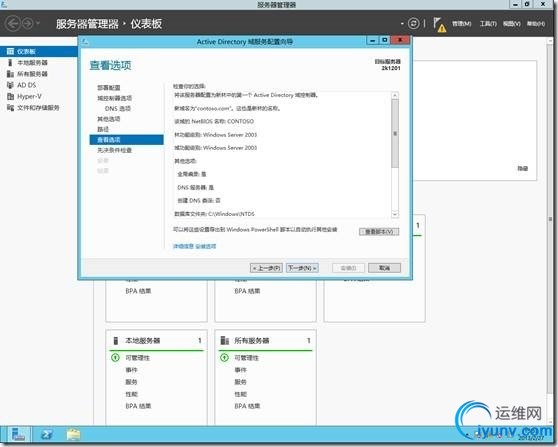Click the 查看脚本(V) button
The image size is (558, 447).
[379, 232]
